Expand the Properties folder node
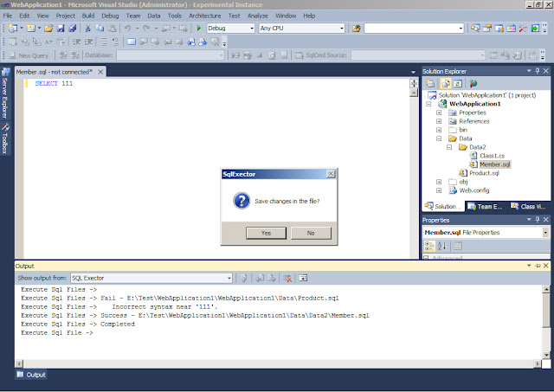The width and height of the screenshot is (554, 392). (439, 112)
